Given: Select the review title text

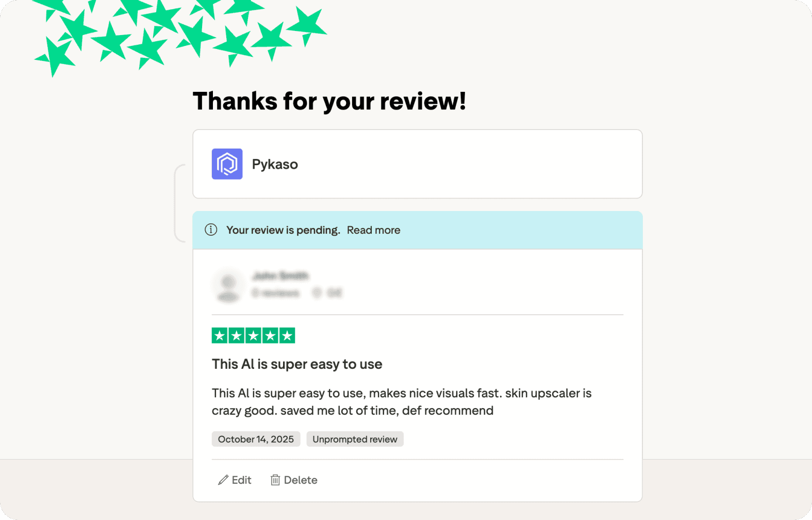Looking at the screenshot, I should click(297, 364).
